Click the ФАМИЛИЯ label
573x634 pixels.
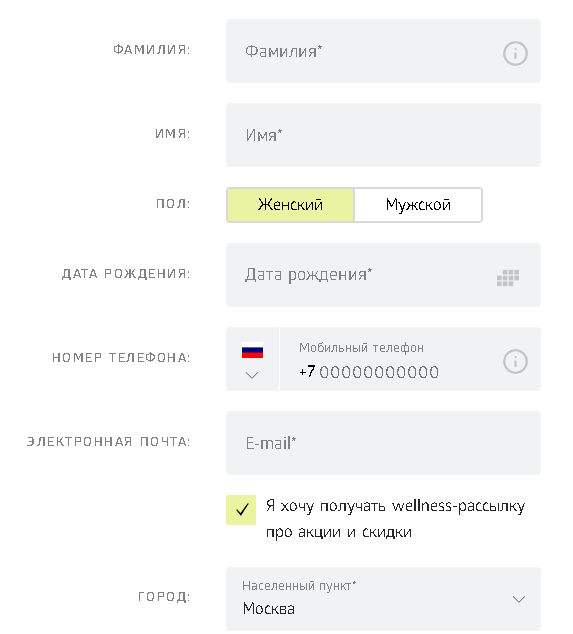(152, 50)
